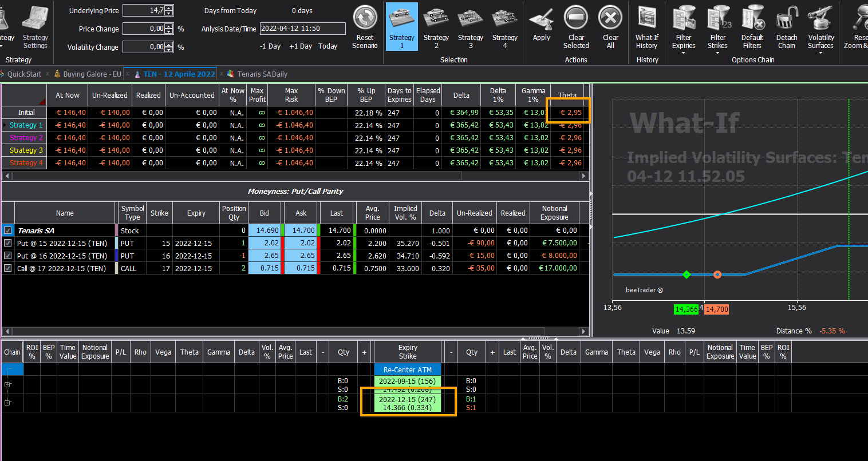Click the Re-Center ATM button

pyautogui.click(x=408, y=369)
